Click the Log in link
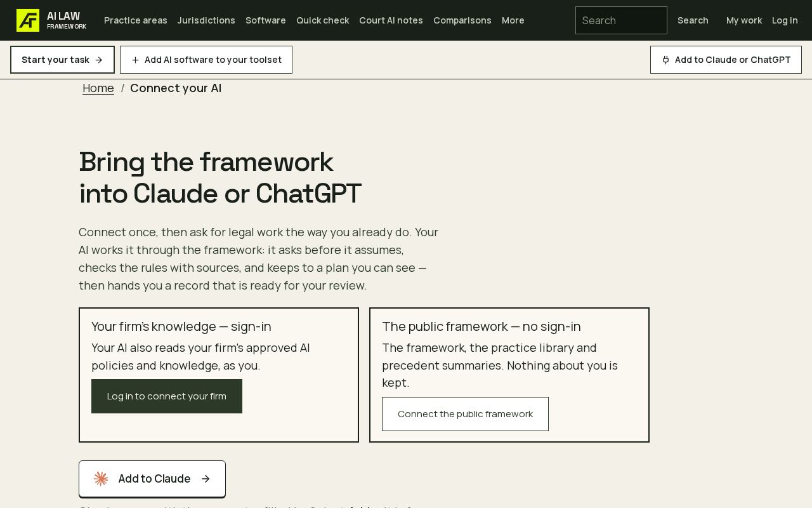The width and height of the screenshot is (812, 508). tap(785, 20)
